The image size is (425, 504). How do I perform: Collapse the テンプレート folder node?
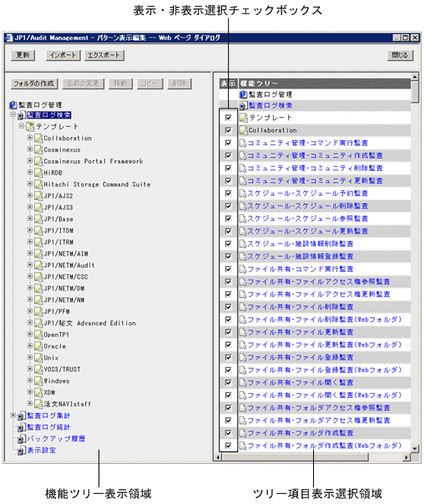(21, 126)
